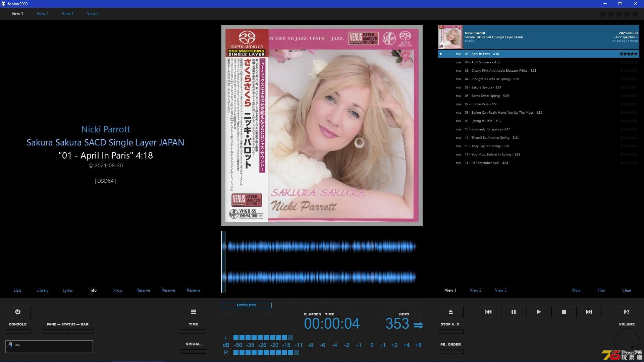Click the power Console button
Viewport: 644px width, 362px height.
pyautogui.click(x=18, y=312)
